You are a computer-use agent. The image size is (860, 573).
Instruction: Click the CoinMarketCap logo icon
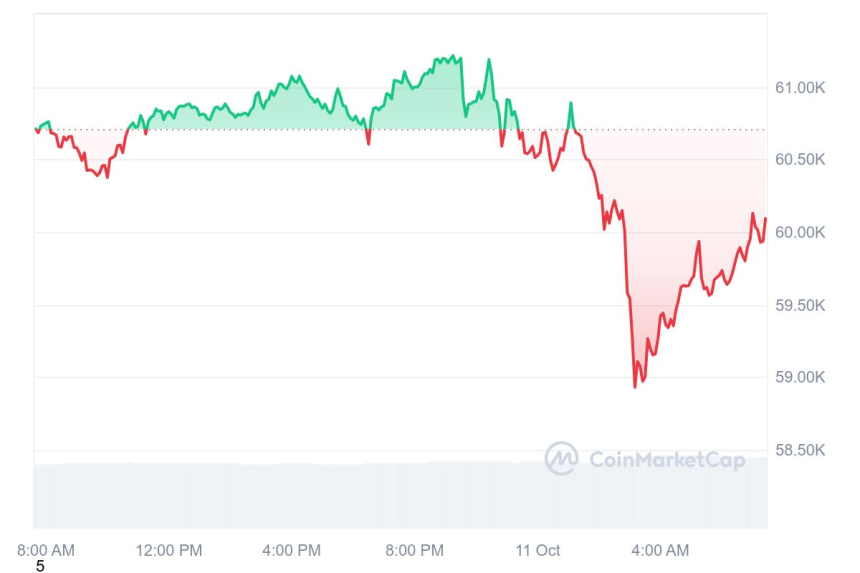561,458
